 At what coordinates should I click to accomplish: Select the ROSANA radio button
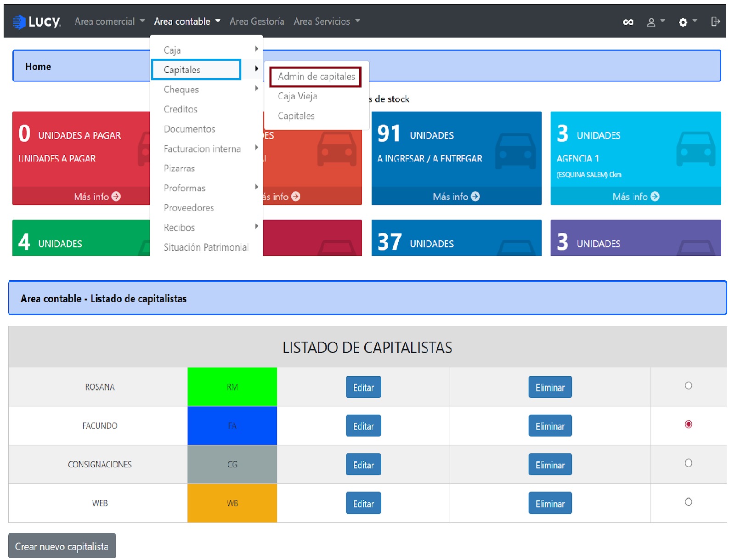688,385
